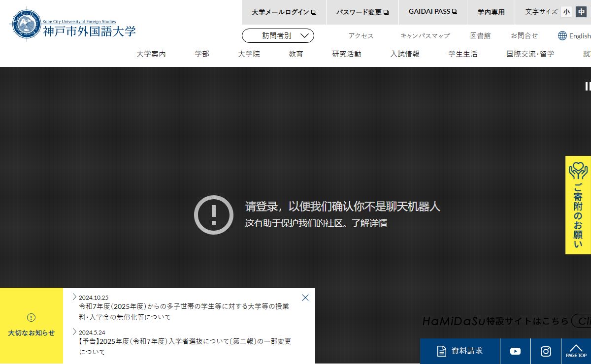Click the chevron beside 2024.10.25
Screen dimensions: 591x364
[74, 297]
